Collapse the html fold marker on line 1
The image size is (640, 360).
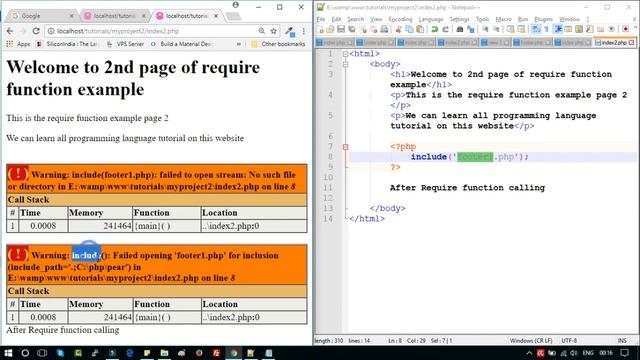coord(345,54)
